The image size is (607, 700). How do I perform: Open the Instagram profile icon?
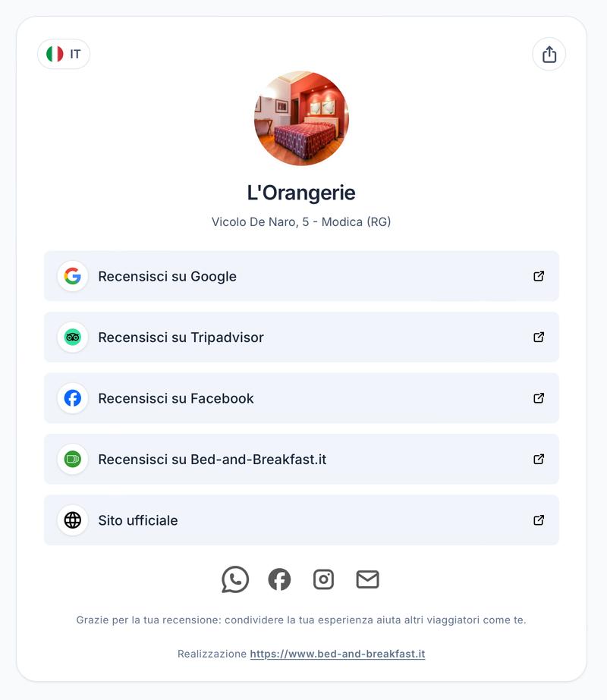click(323, 579)
